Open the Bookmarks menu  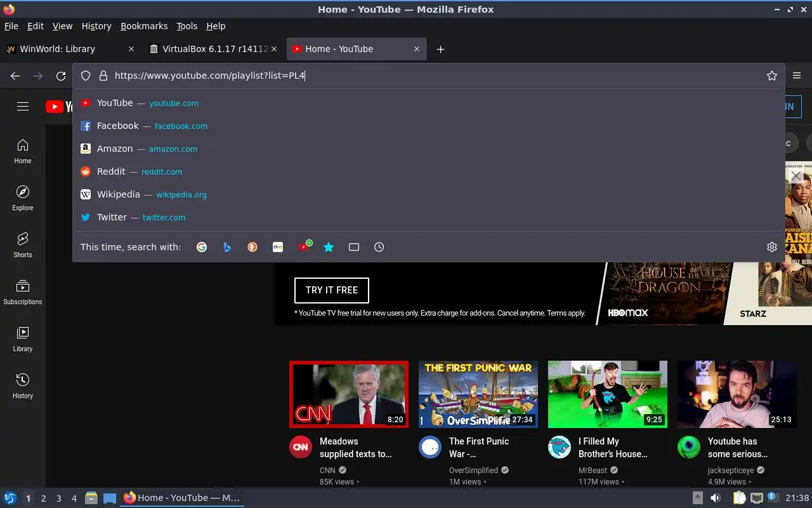(144, 26)
